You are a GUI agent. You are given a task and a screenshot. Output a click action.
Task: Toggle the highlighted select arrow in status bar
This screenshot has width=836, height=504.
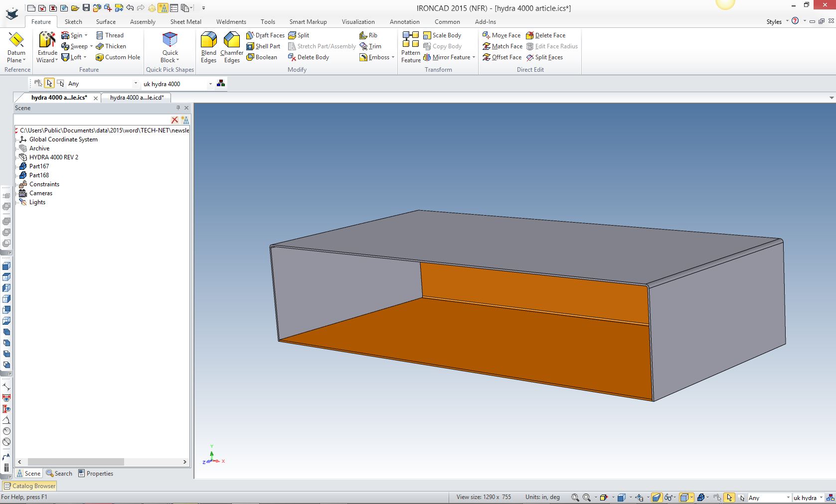(729, 497)
